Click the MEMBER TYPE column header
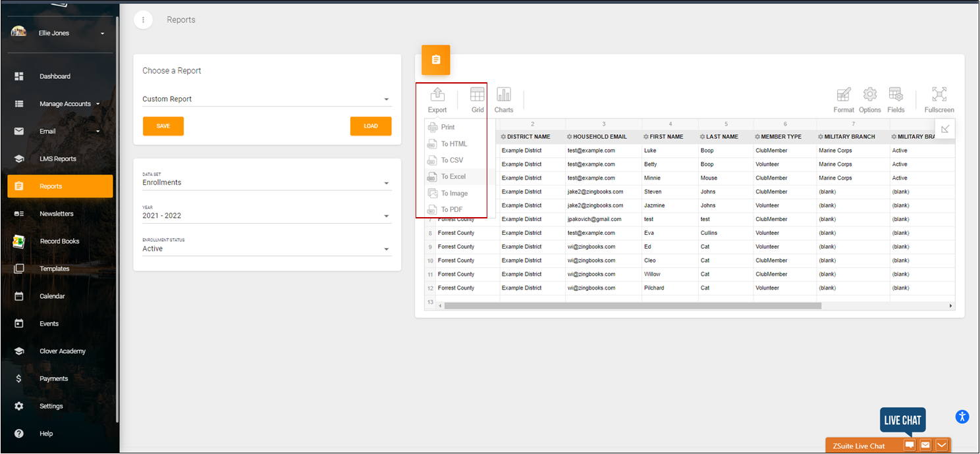980x454 pixels. click(785, 137)
